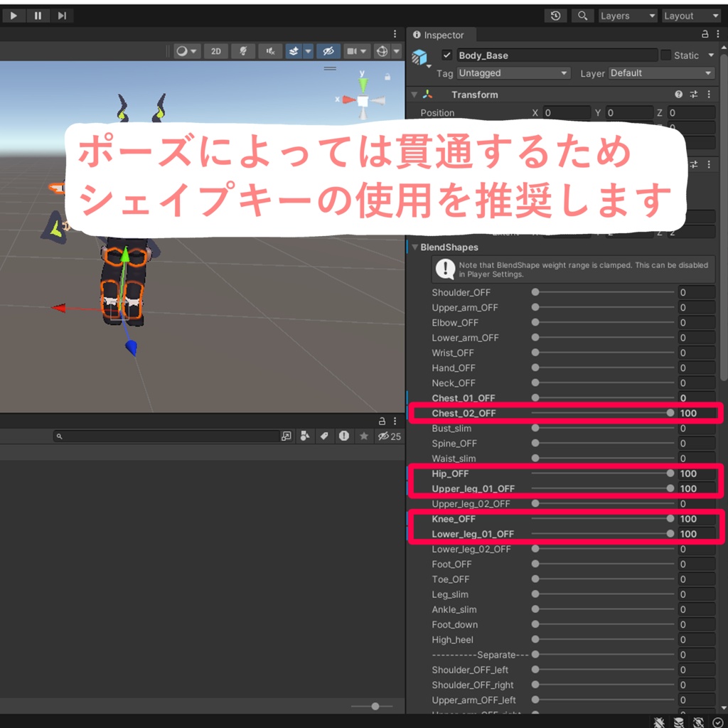Click the Gizmos sphere icon in the scene toolbar
728x728 pixels.
click(382, 51)
